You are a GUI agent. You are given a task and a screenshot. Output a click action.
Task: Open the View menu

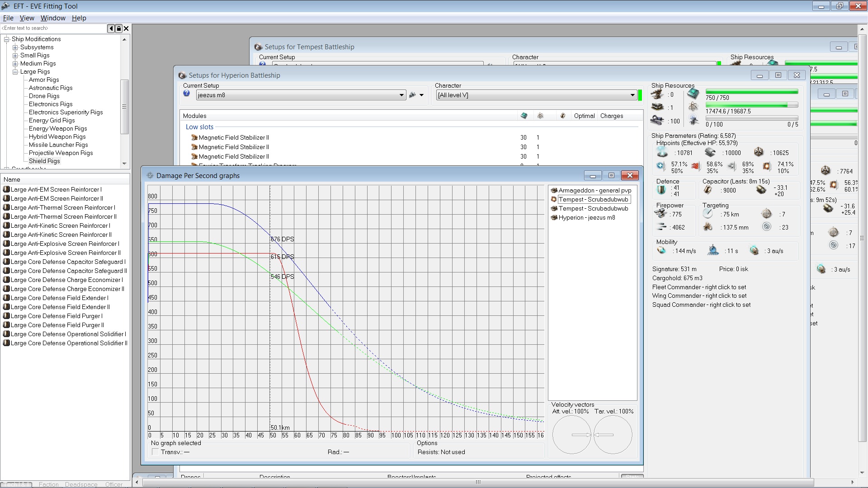pyautogui.click(x=27, y=18)
